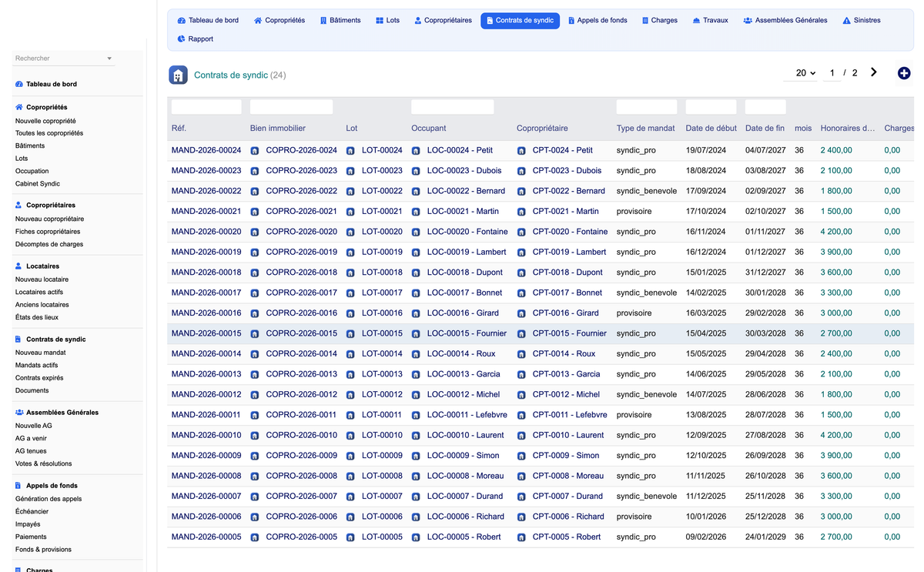Open the Fiches copropriétaires sidebar entry
This screenshot has width=924, height=572.
tap(48, 232)
